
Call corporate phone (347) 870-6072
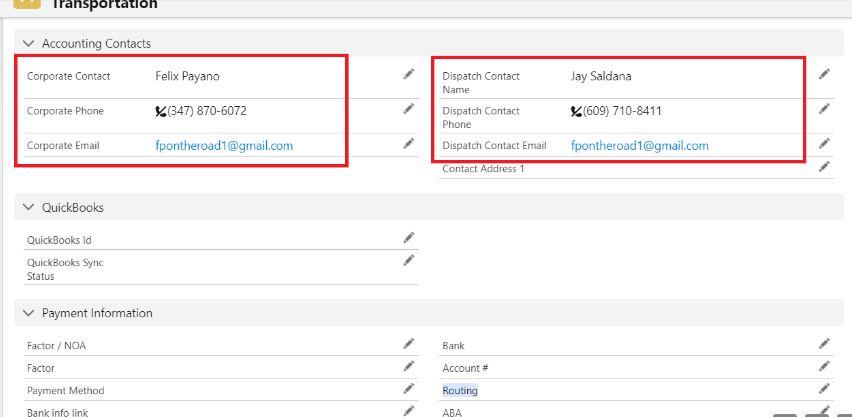(x=207, y=111)
